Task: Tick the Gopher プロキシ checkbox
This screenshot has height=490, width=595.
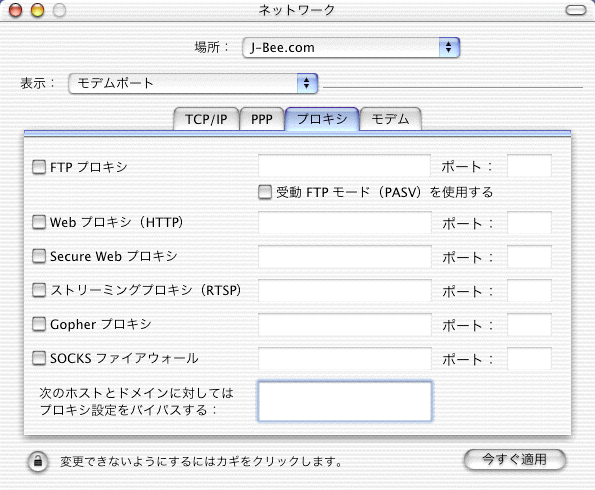Action: pos(39,325)
